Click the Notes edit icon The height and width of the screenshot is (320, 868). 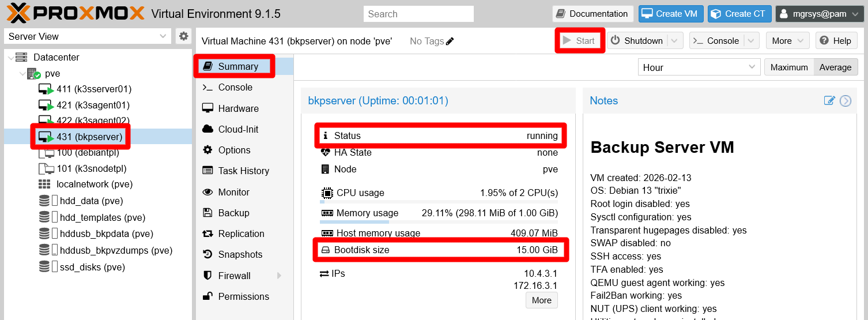click(829, 100)
